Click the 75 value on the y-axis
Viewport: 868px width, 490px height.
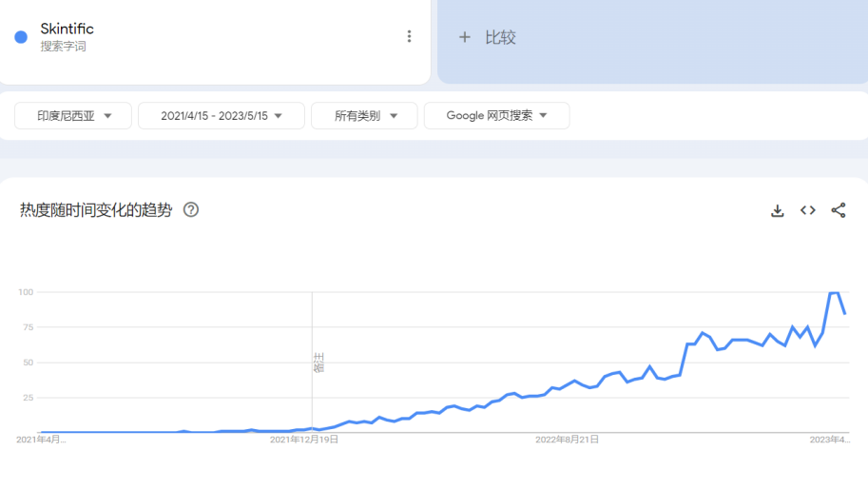[x=27, y=327]
